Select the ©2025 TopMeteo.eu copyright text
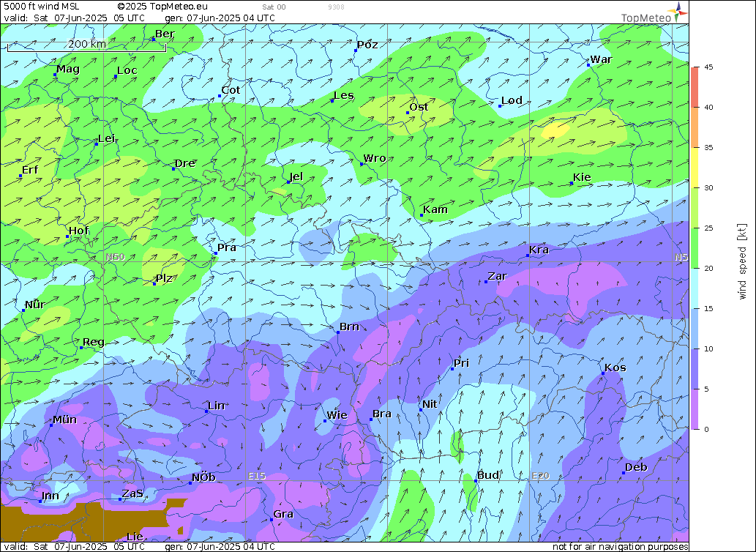 [x=162, y=7]
